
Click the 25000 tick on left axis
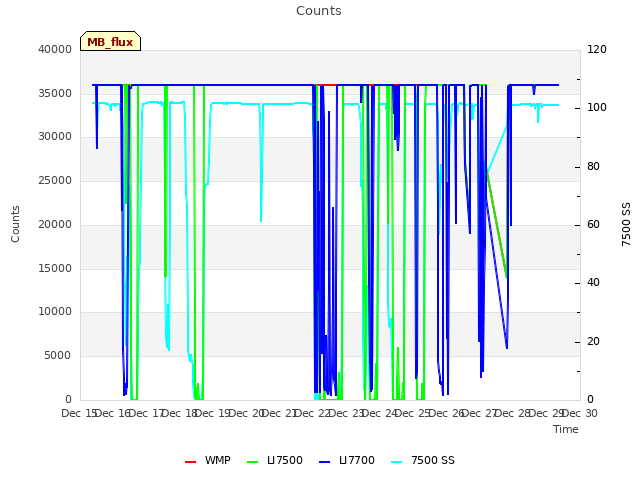pyautogui.click(x=55, y=180)
